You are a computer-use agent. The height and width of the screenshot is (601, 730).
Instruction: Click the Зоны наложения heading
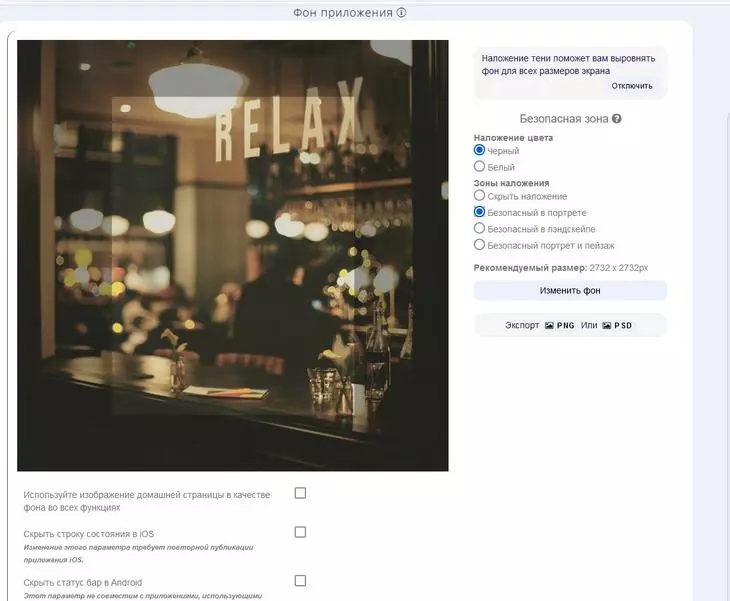point(511,183)
